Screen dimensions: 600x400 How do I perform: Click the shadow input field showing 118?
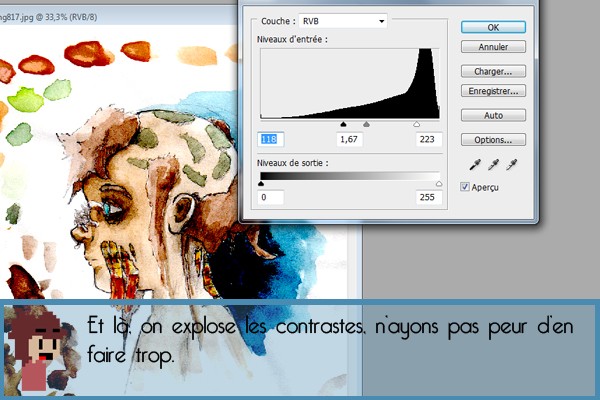point(271,139)
